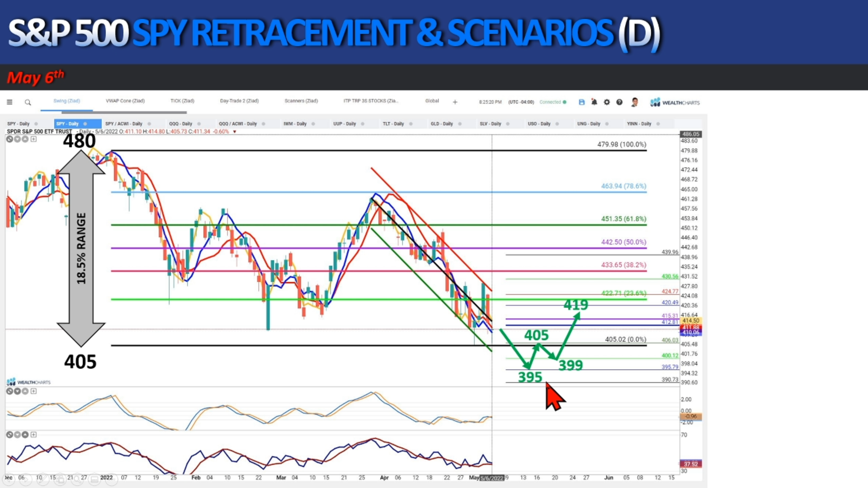This screenshot has height=488, width=868.
Task: Toggle the dot on IWM - Daily tab
Action: (x=313, y=124)
